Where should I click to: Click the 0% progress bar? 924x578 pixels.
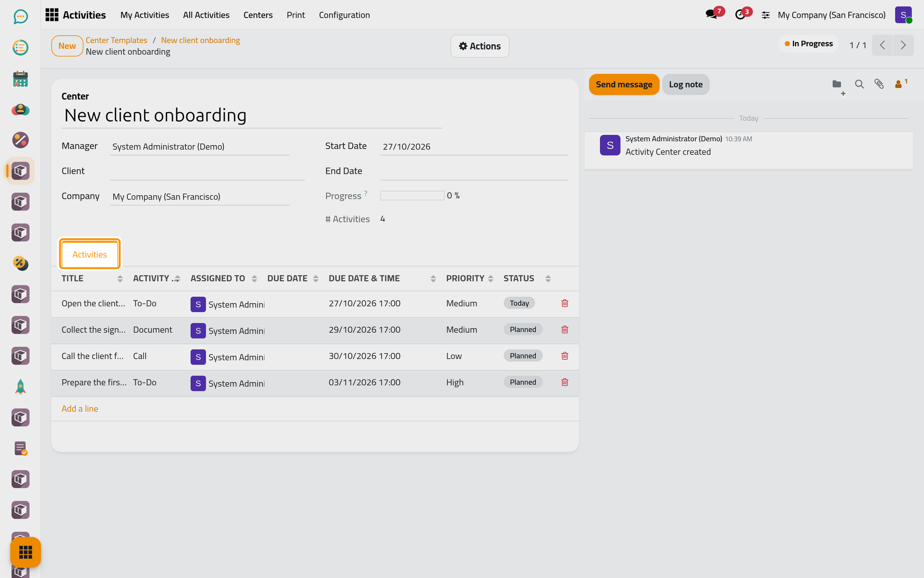tap(412, 196)
